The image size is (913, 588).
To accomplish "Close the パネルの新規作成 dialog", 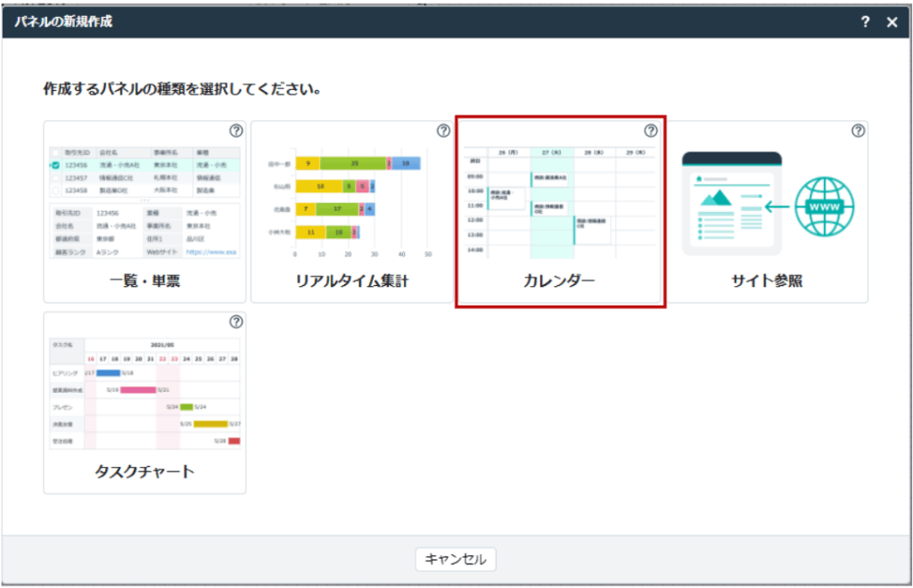I will pos(892,22).
